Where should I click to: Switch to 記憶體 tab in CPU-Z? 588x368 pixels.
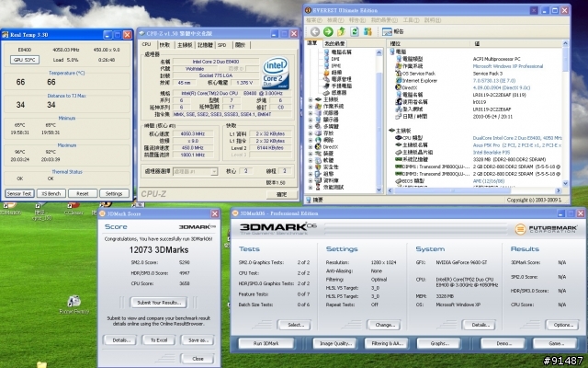pos(205,45)
